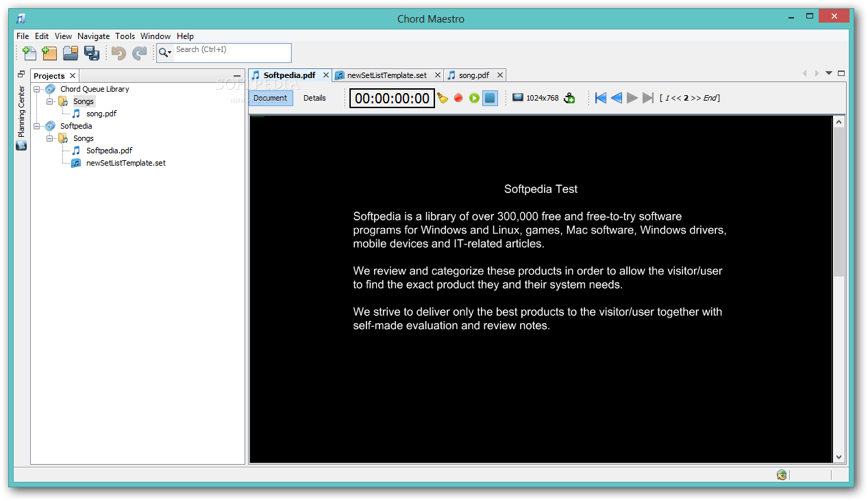Image resolution: width=868 pixels, height=501 pixels.
Task: Close the newSetListTemplate.set tab
Action: click(438, 75)
